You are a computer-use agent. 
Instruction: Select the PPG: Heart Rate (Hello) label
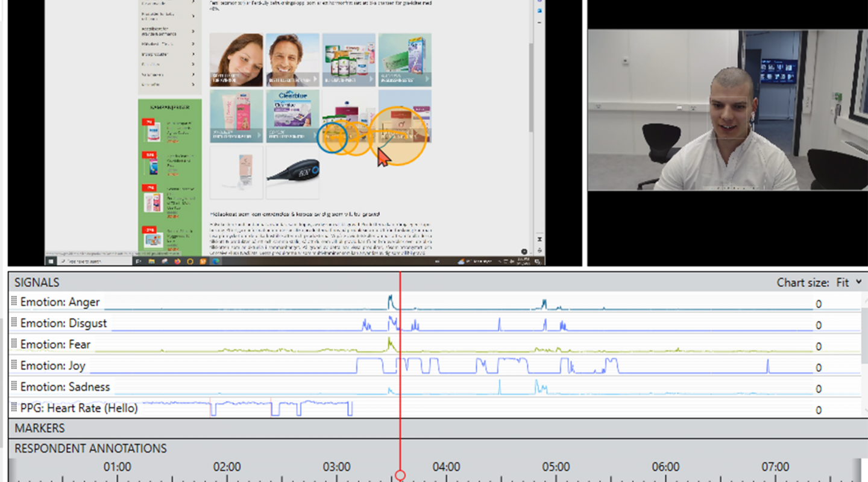coord(79,408)
